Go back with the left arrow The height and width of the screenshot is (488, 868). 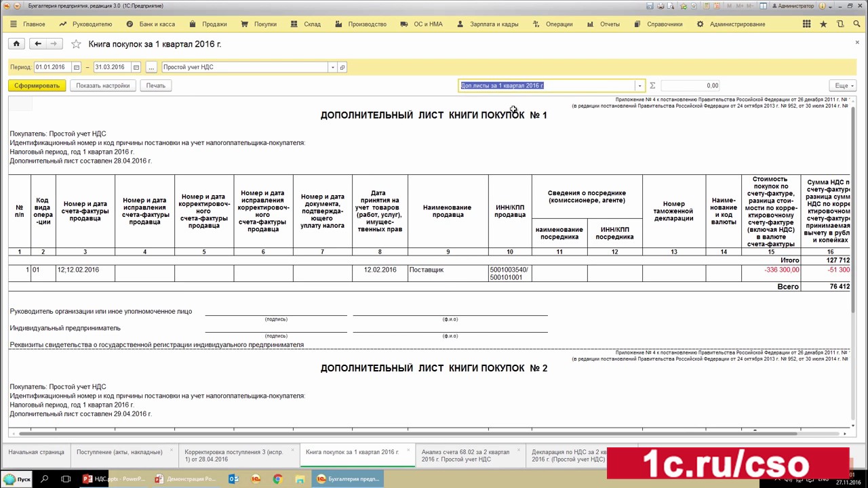coord(38,43)
